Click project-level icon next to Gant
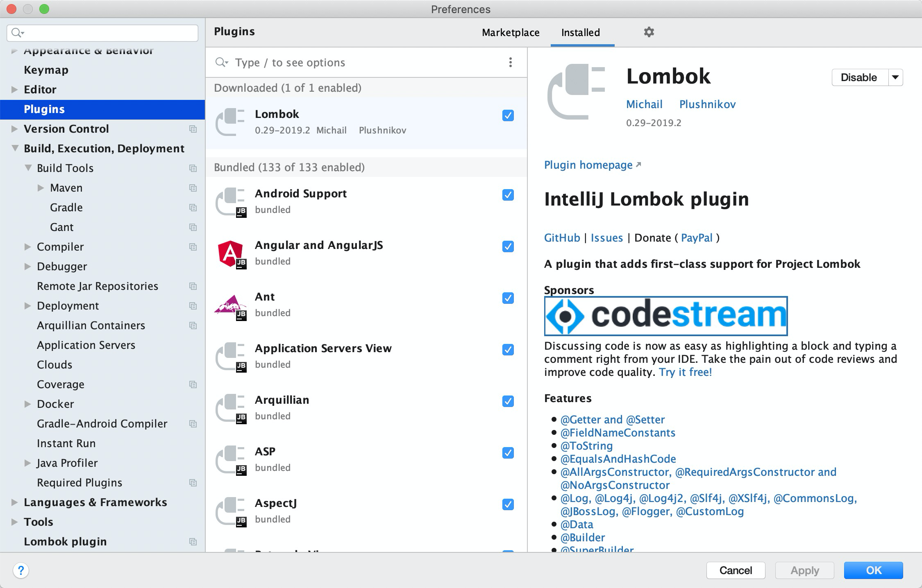The image size is (922, 588). coord(193,227)
